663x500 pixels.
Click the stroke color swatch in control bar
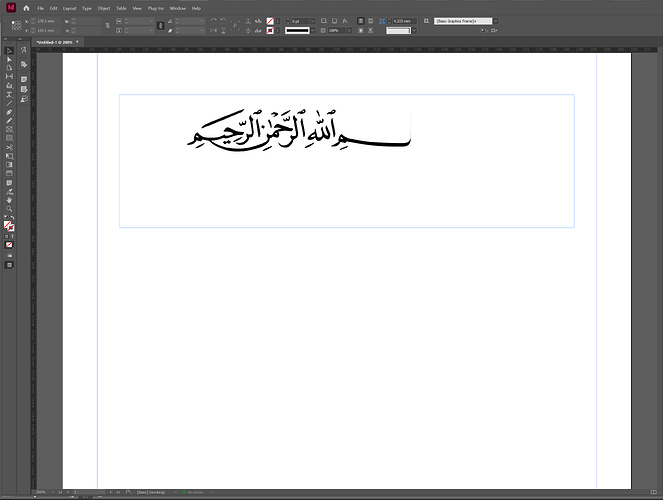tap(270, 30)
